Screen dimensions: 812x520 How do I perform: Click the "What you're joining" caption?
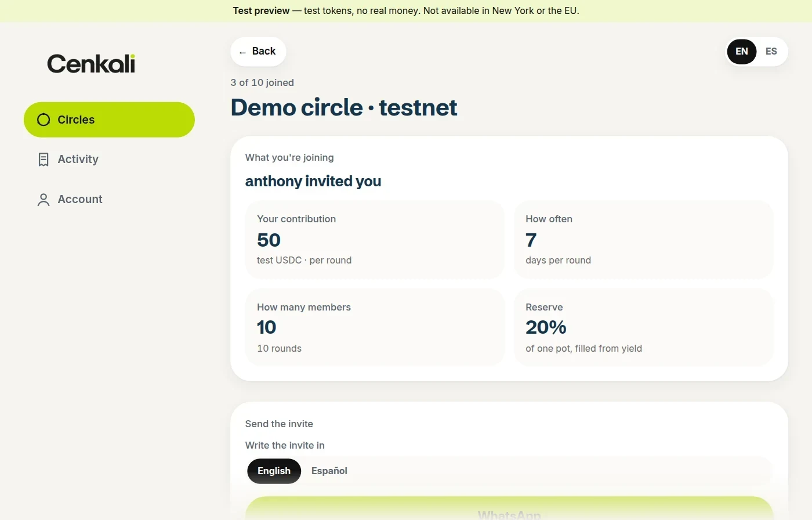pos(289,157)
